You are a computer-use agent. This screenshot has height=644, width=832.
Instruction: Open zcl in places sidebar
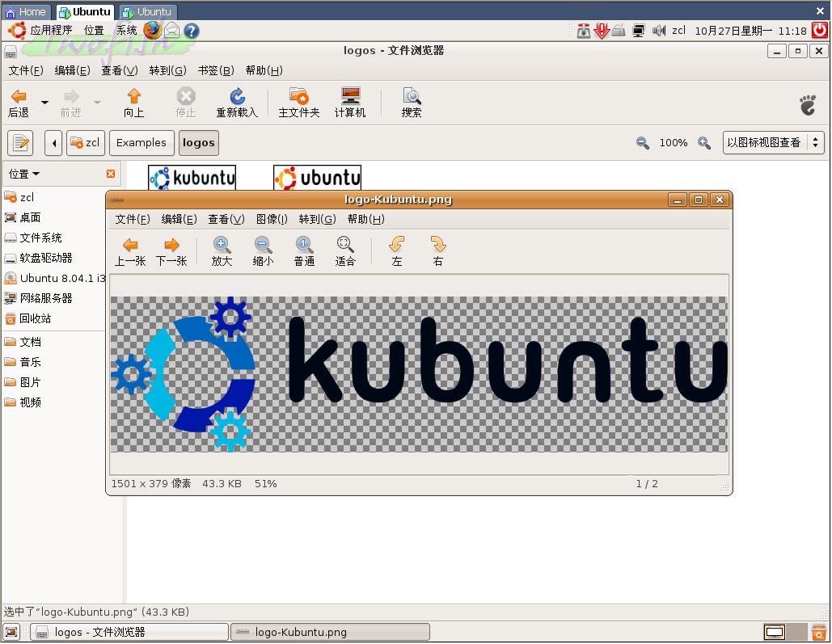click(19, 197)
